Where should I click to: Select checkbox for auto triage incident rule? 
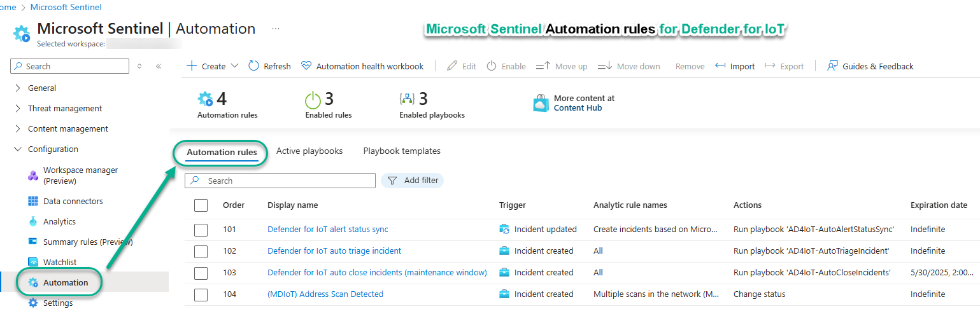(201, 251)
